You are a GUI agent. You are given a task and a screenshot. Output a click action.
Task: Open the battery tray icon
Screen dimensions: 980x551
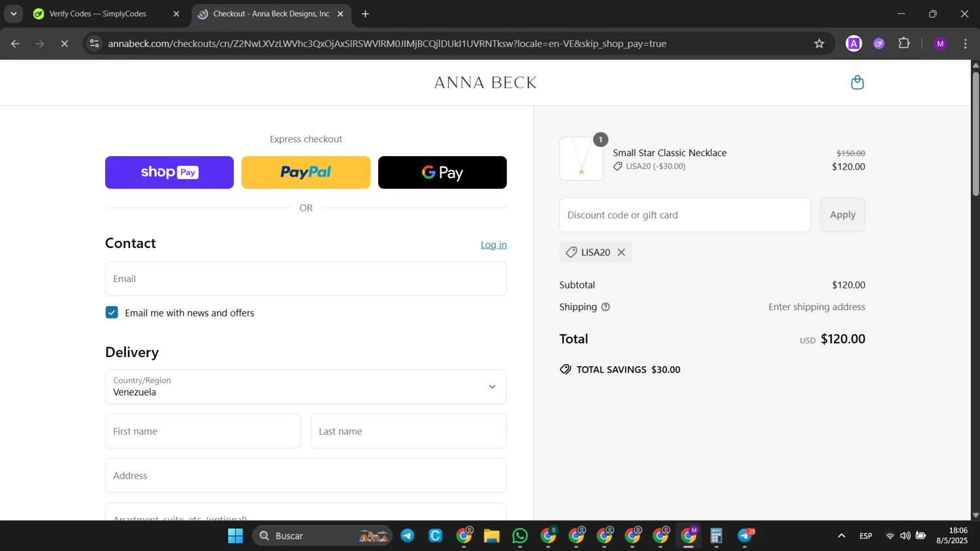pyautogui.click(x=921, y=536)
